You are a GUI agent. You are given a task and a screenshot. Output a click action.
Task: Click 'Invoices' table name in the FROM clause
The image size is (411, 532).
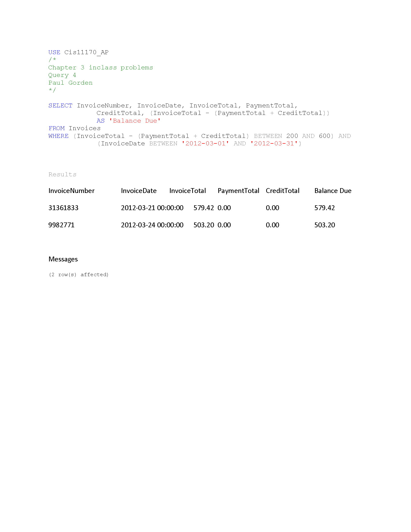pyautogui.click(x=84, y=128)
